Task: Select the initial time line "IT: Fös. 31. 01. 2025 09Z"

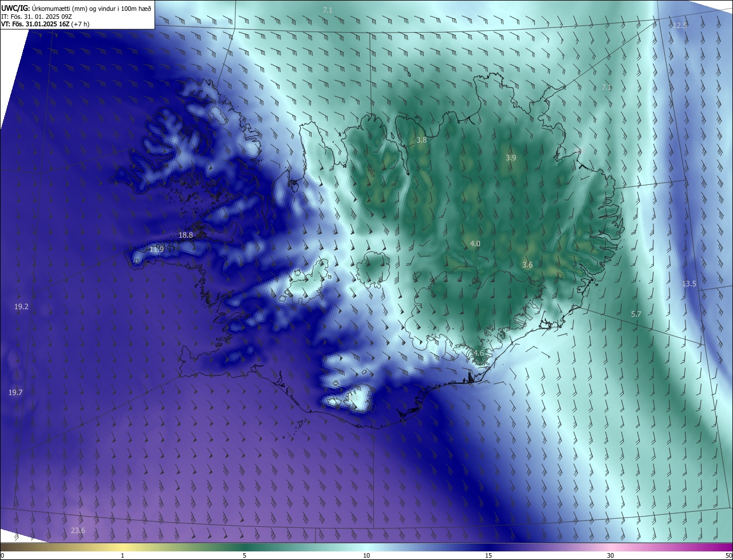Action: [38, 16]
